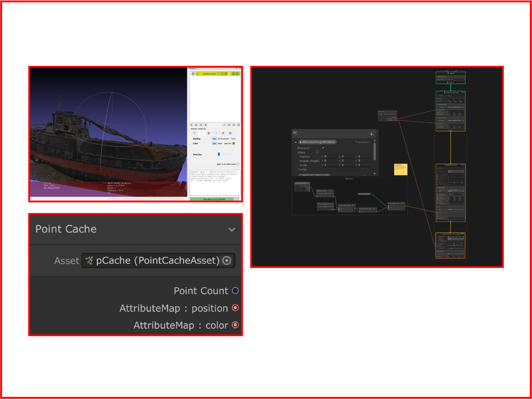Screen dimensions: 532x399
Task: Click the green edge decorator tab icon
Action: coord(230,133)
